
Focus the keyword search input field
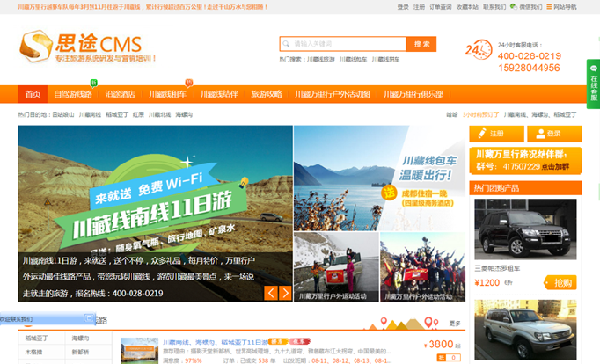click(x=348, y=43)
